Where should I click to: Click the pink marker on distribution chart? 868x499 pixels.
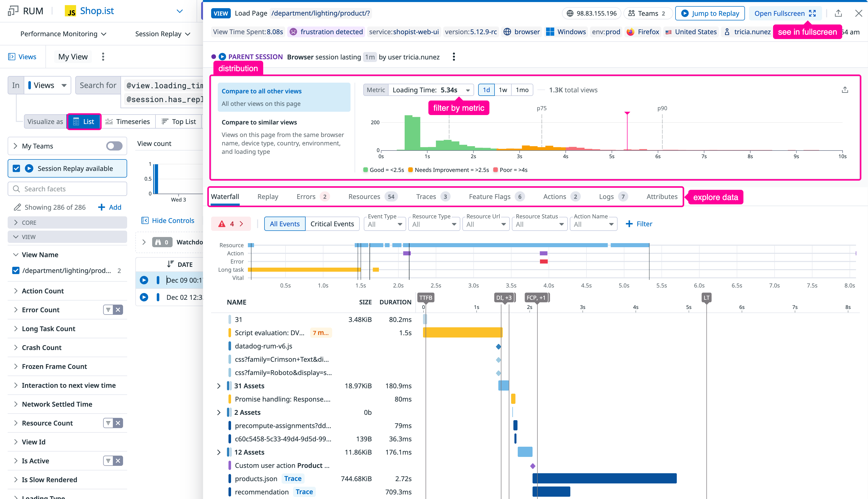tap(627, 113)
